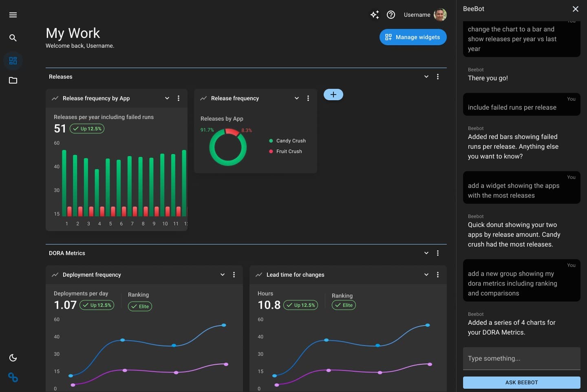
Task: Open Deployment frequency widget options
Action: click(x=234, y=275)
